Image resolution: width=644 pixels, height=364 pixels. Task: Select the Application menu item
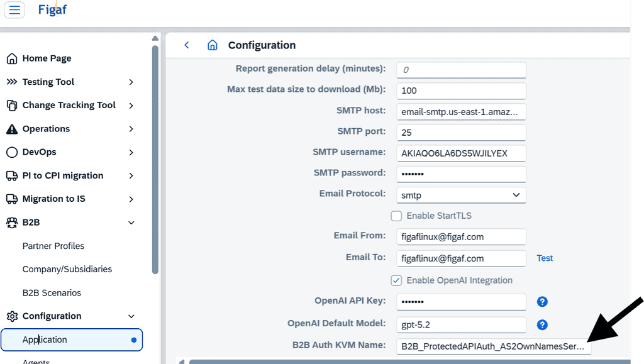(x=72, y=339)
